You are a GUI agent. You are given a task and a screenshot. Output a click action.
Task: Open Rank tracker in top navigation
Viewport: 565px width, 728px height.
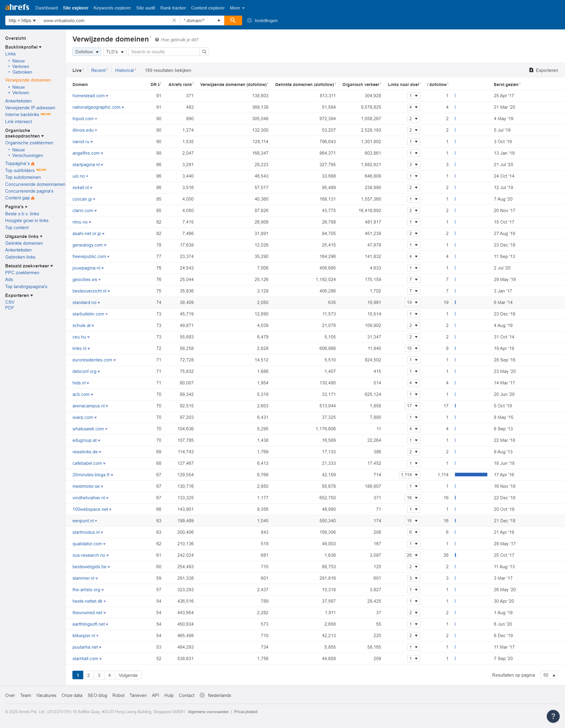[x=173, y=8]
